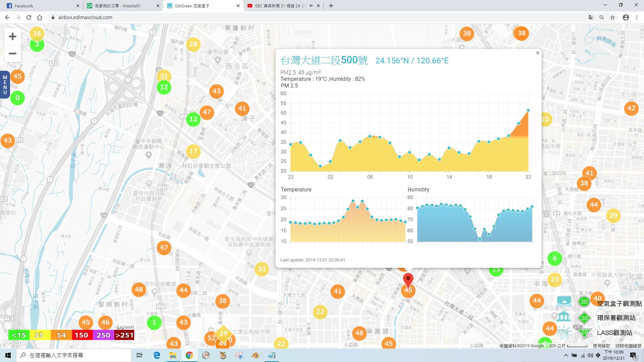The height and width of the screenshot is (362, 644).
Task: Click the cyan airbox cloud layer icon
Action: pos(564,301)
